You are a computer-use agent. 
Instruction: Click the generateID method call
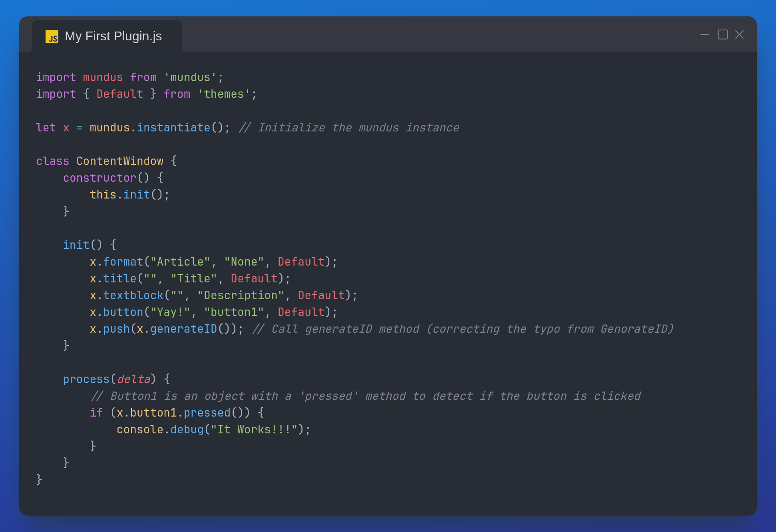tap(183, 329)
